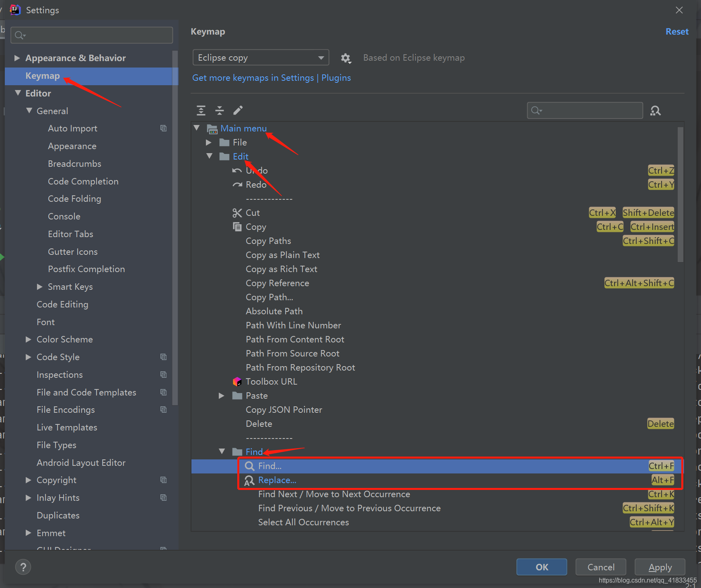Click the keymap tree vertical scrollbar

tap(680, 195)
